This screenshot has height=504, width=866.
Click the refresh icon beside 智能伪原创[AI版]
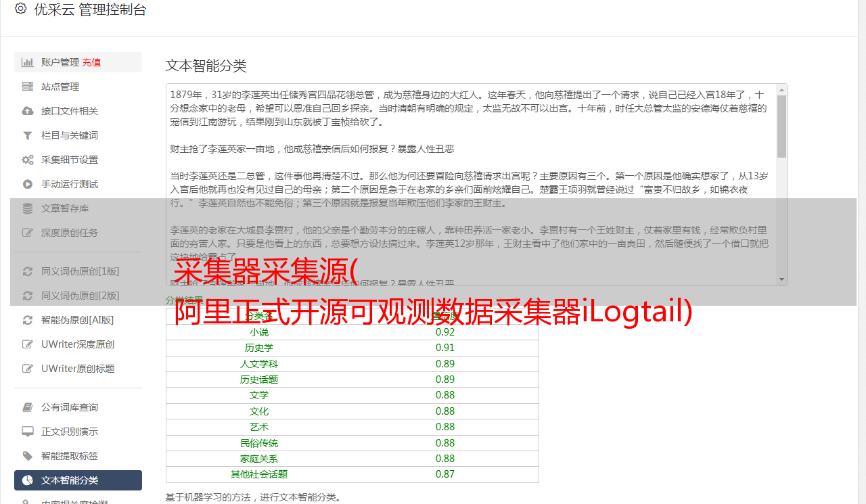[28, 320]
